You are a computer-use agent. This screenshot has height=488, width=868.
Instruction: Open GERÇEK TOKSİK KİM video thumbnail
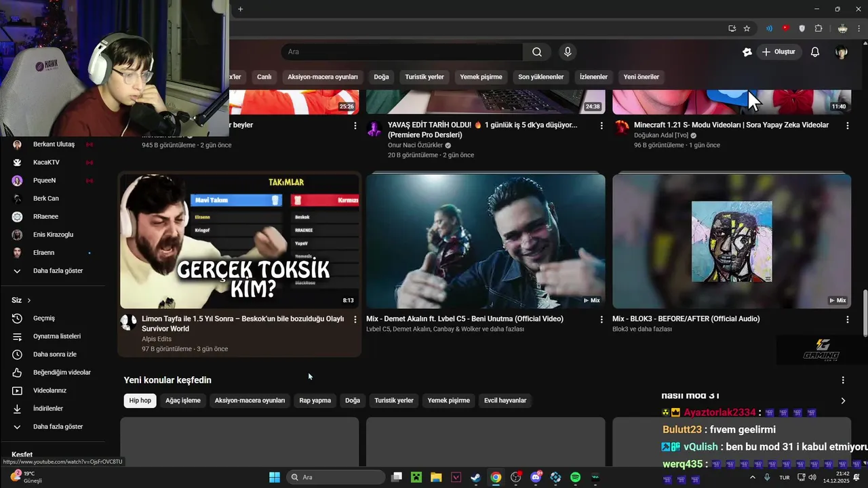coord(239,241)
